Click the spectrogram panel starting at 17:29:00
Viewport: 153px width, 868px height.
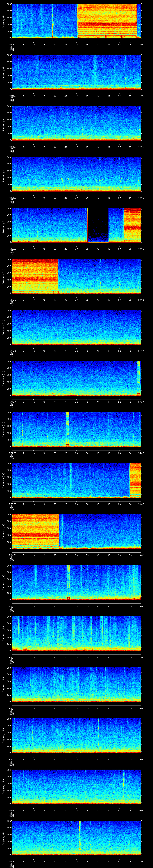point(77,786)
